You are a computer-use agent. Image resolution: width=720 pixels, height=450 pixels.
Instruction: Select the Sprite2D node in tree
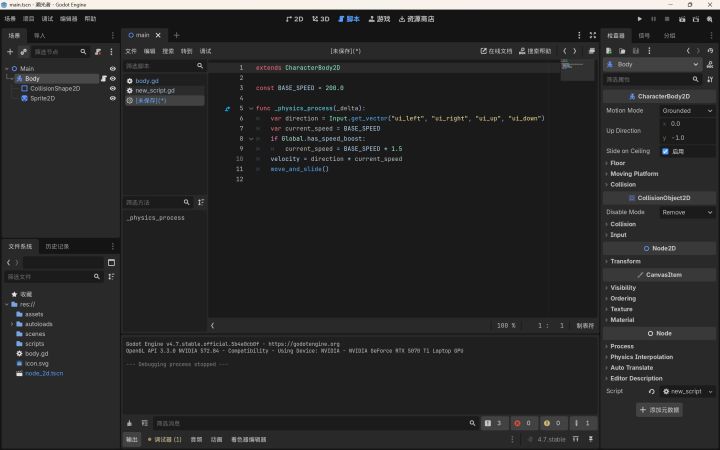[x=42, y=98]
